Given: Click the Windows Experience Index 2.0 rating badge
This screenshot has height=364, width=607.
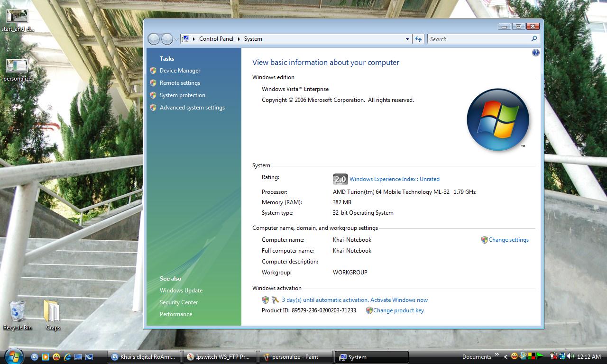Looking at the screenshot, I should (340, 179).
